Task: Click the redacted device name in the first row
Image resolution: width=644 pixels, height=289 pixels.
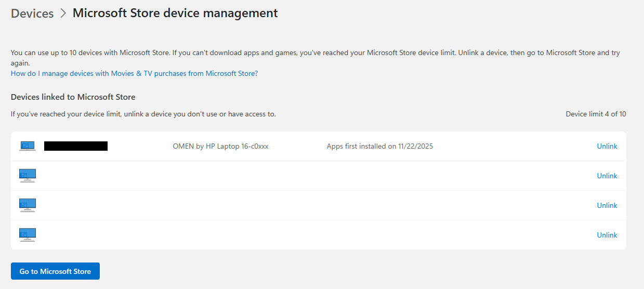Action: [x=76, y=146]
